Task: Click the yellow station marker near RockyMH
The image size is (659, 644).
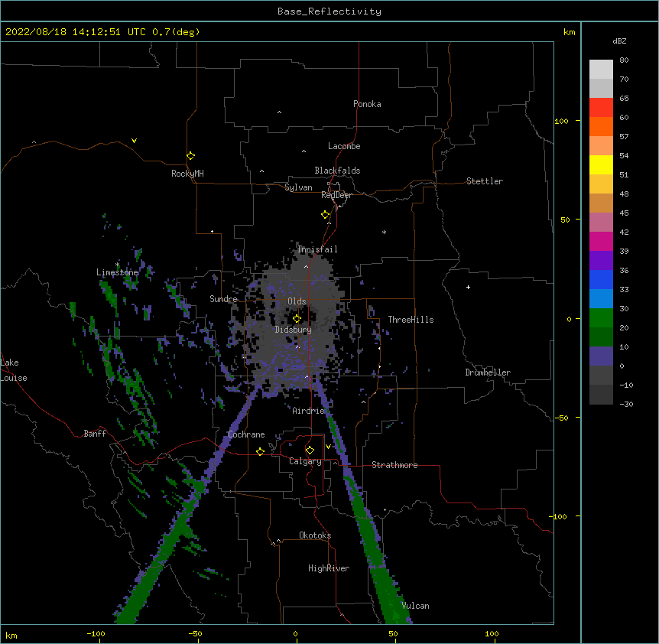Action: pyautogui.click(x=190, y=155)
